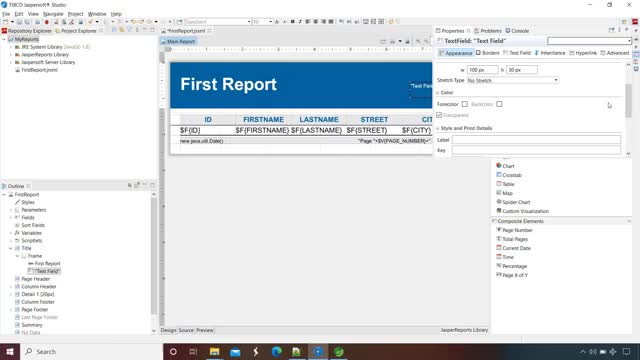640x360 pixels.
Task: Expand the Fields node in Outline
Action: pyautogui.click(x=11, y=218)
